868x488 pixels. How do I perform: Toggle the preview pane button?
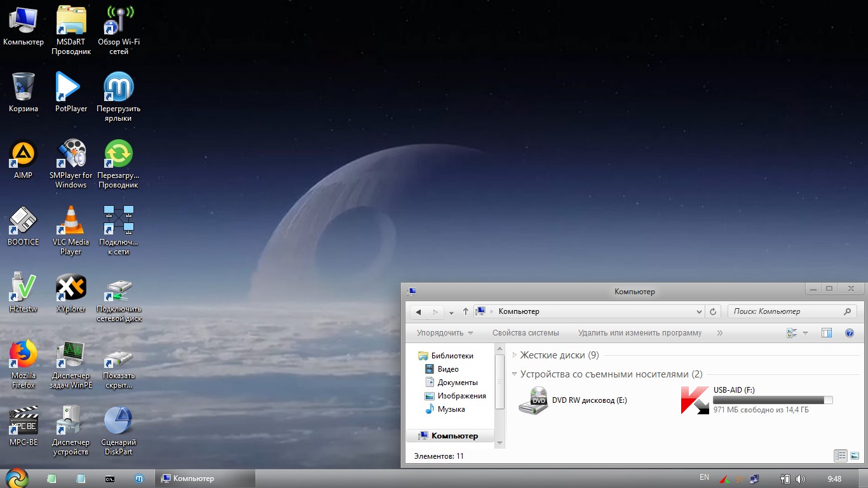click(x=827, y=333)
